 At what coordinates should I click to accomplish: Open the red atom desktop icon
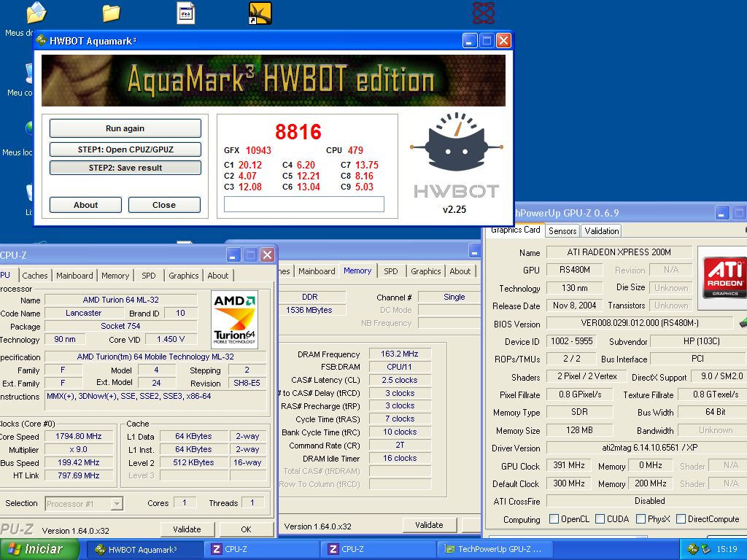484,13
